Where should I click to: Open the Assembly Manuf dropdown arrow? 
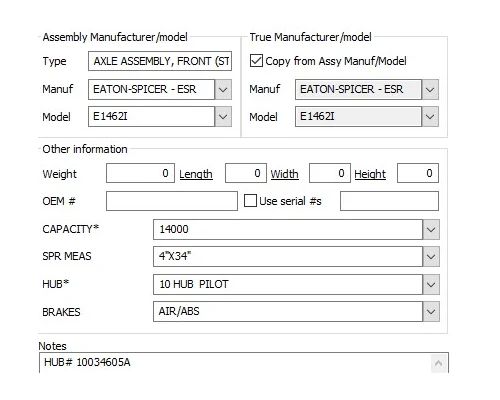223,89
